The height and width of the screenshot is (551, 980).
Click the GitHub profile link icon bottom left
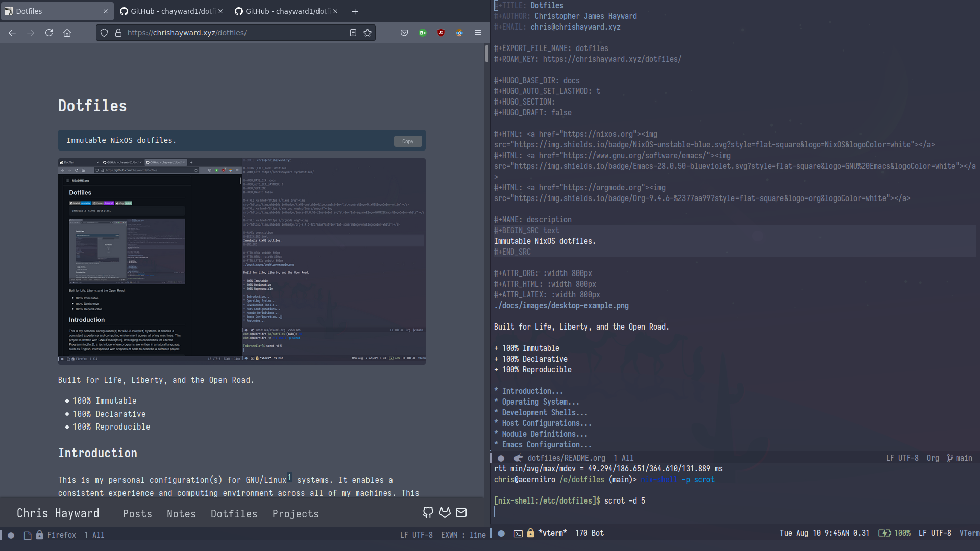coord(428,512)
